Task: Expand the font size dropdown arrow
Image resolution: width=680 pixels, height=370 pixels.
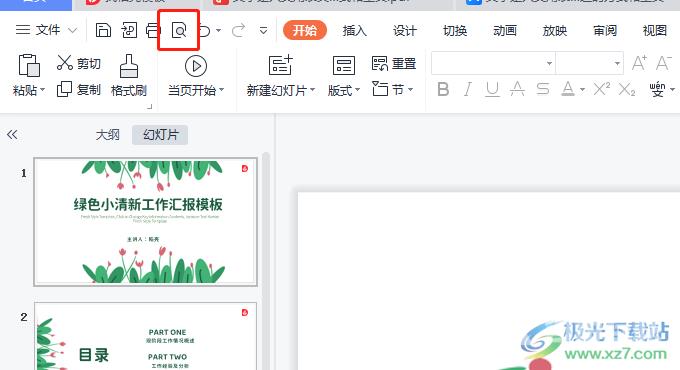Action: (617, 64)
